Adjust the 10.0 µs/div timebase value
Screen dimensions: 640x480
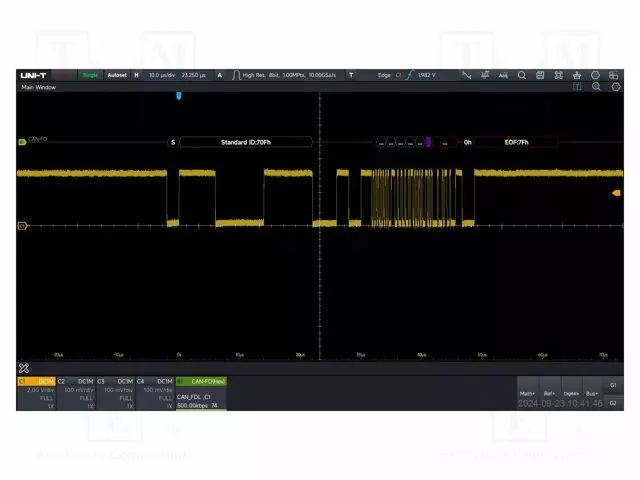point(162,75)
